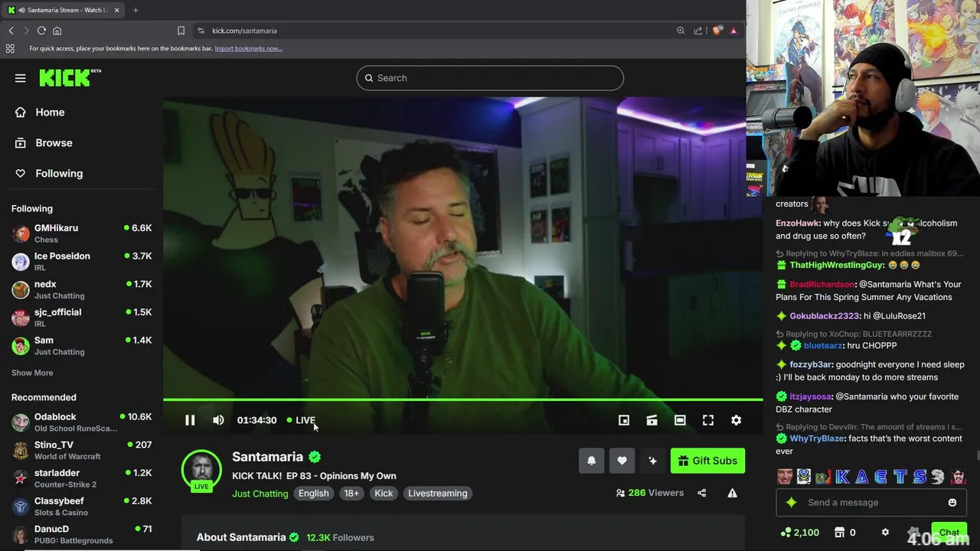980x551 pixels.
Task: Open emote picker in chat box
Action: coord(952,503)
